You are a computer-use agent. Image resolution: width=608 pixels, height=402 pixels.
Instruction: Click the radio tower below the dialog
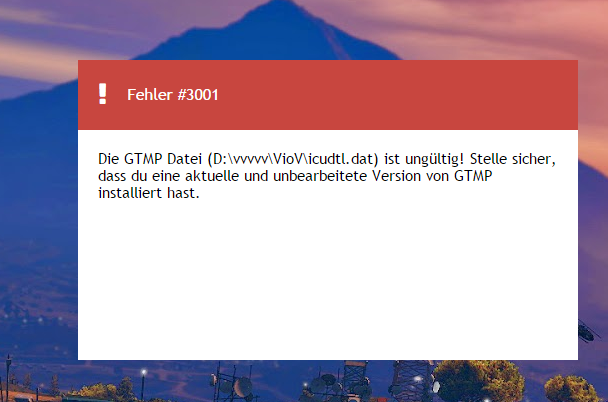(410, 381)
